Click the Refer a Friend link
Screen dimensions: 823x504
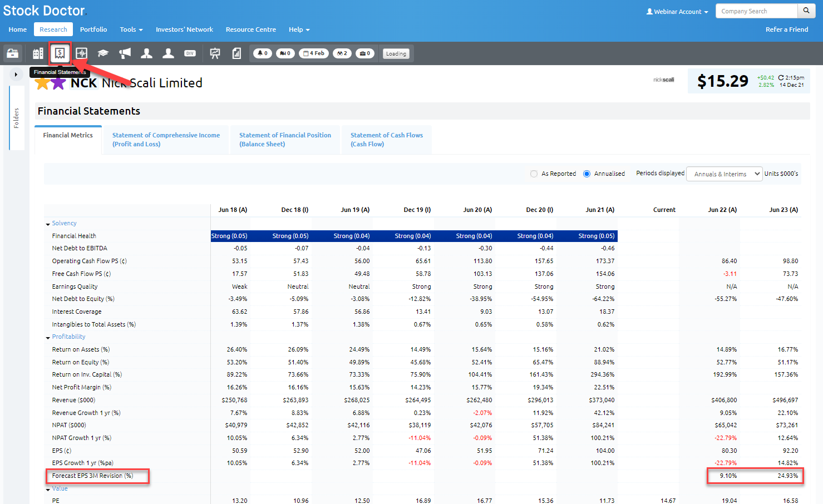tap(787, 29)
